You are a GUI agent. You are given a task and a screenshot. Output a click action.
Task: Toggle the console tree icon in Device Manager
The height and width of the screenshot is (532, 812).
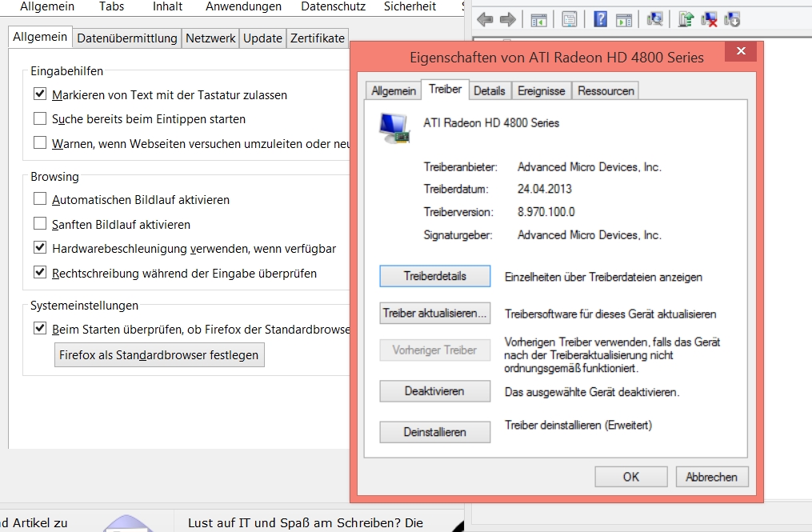click(538, 20)
